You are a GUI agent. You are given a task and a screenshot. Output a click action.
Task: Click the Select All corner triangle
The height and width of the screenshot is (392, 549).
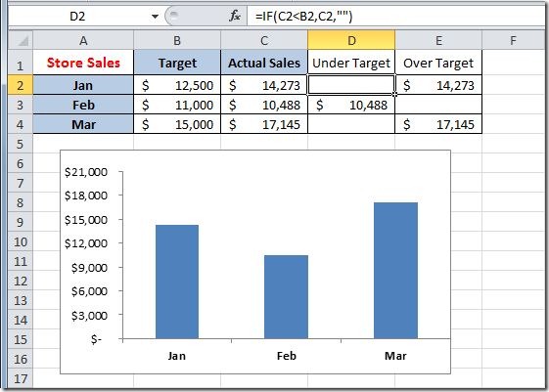click(x=21, y=40)
